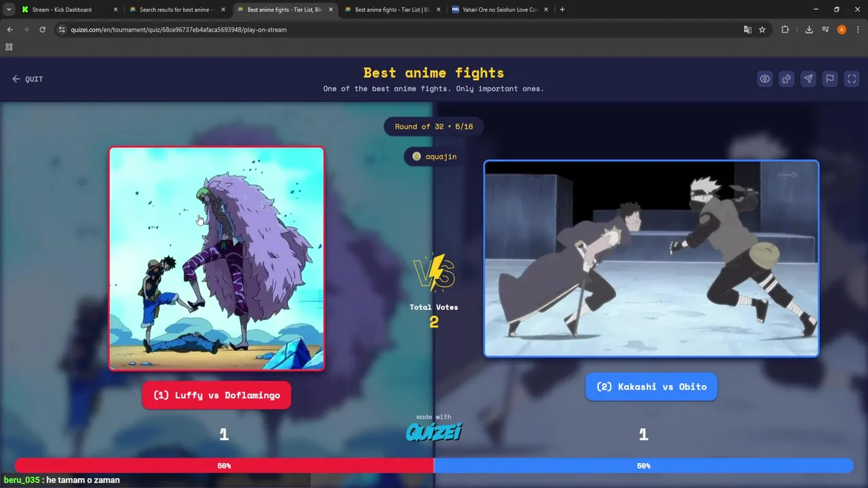Viewport: 868px width, 488px height.
Task: Open browser downloads
Action: coord(809,30)
